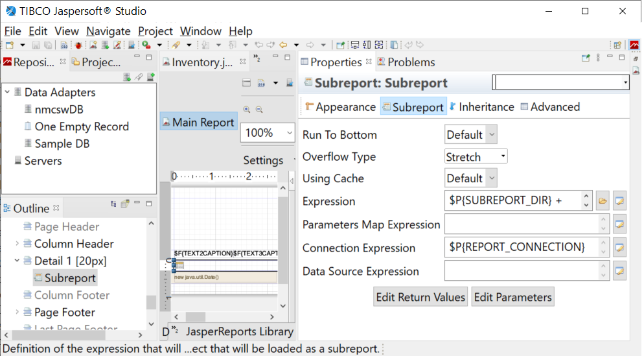The image size is (644, 356).
Task: Open expression editor for Connection Expression
Action: pyautogui.click(x=620, y=248)
